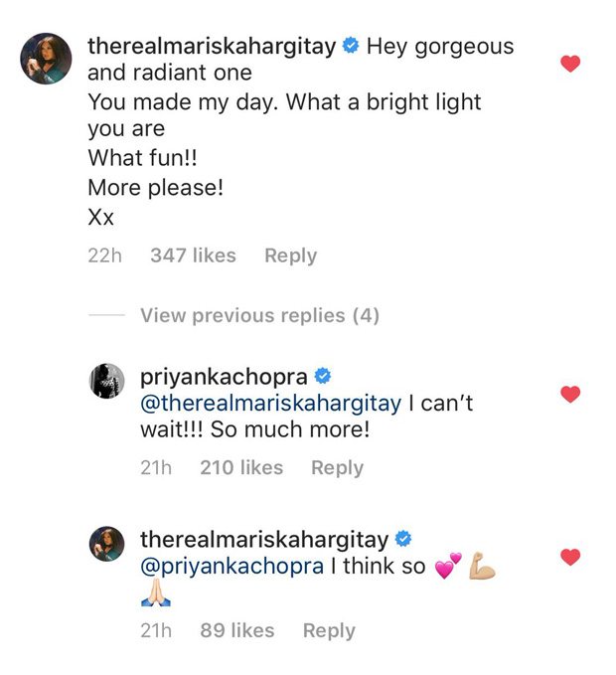Expand "View previous replies (4)"
Screen dimensions: 616x675
pyautogui.click(x=259, y=315)
